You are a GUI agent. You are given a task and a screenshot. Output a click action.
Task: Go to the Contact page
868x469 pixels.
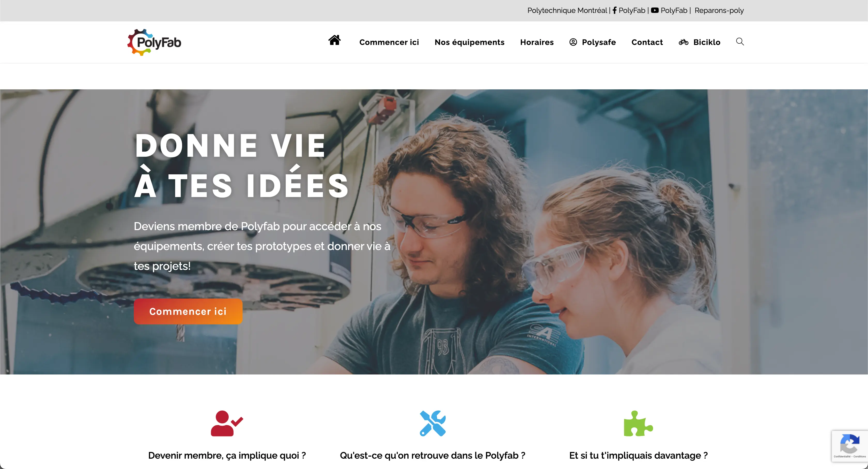[647, 42]
